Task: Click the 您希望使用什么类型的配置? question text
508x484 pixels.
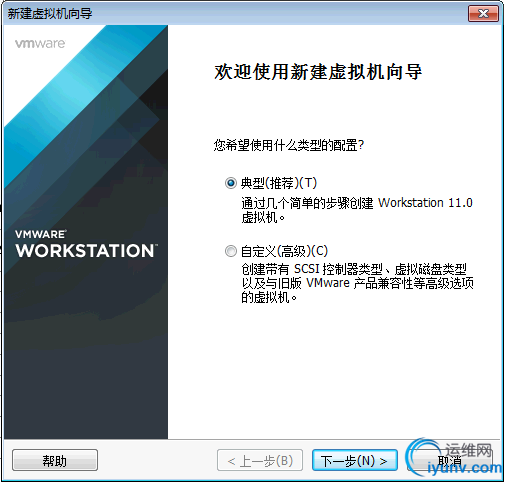Action: point(289,145)
